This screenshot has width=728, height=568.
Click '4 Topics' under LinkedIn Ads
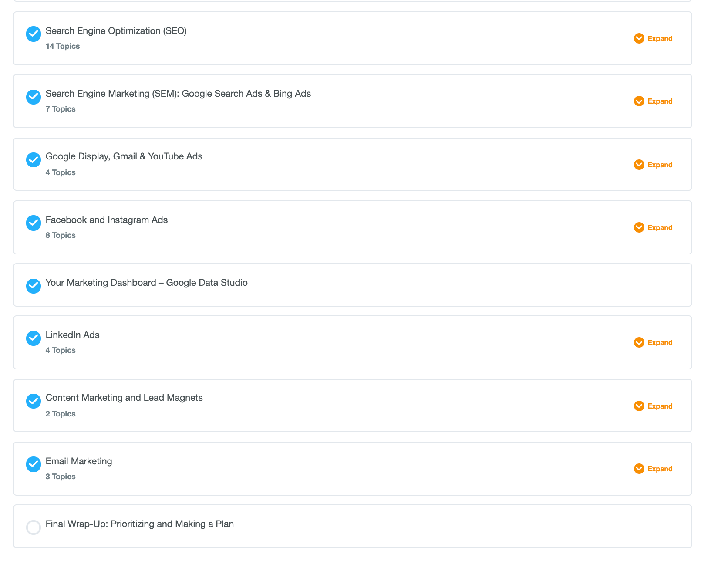point(61,350)
